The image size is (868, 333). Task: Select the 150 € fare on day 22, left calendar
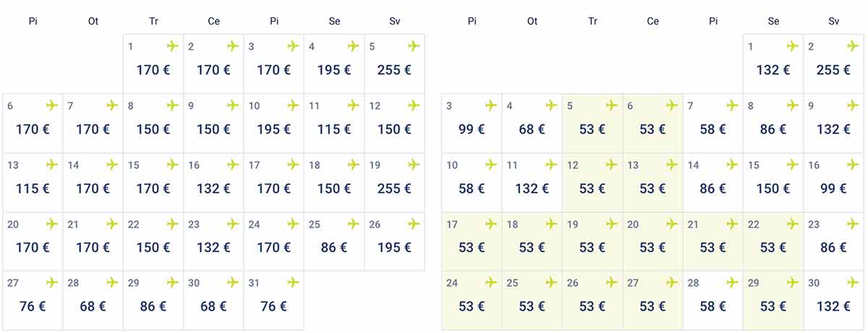[153, 248]
